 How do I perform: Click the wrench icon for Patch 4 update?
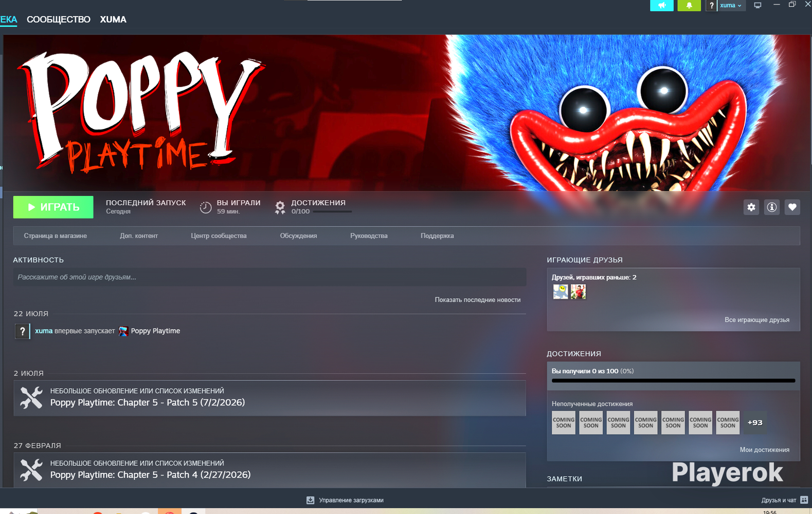[x=31, y=470]
